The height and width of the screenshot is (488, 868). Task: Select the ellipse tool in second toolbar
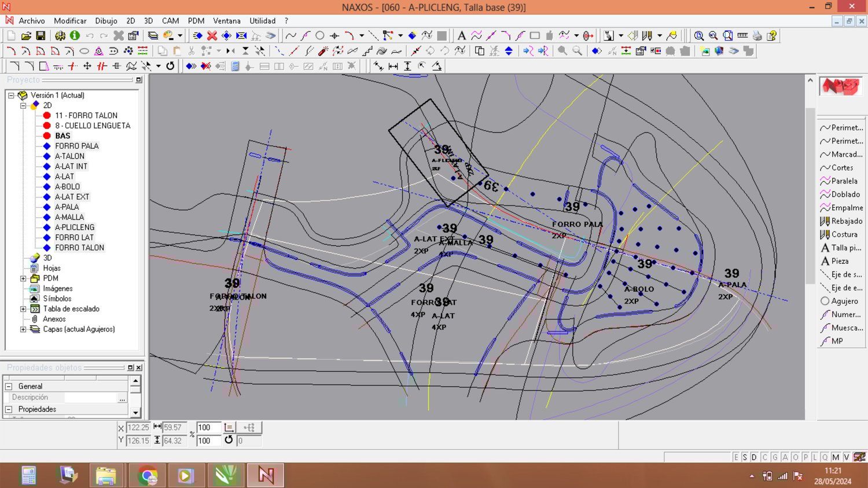[84, 51]
